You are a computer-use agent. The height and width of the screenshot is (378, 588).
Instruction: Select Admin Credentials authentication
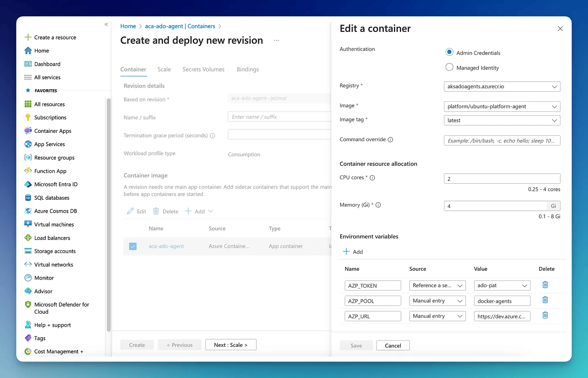(x=449, y=52)
